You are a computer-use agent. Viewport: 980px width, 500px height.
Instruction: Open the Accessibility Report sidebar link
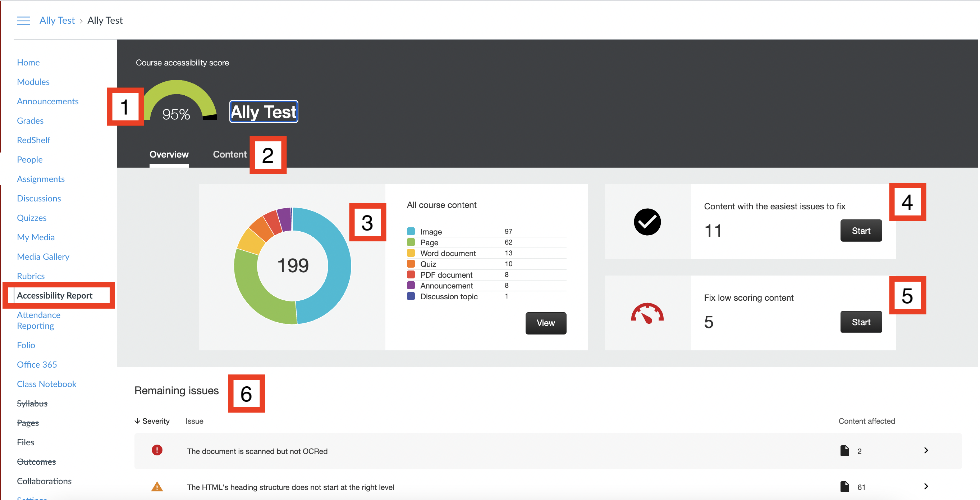point(54,295)
